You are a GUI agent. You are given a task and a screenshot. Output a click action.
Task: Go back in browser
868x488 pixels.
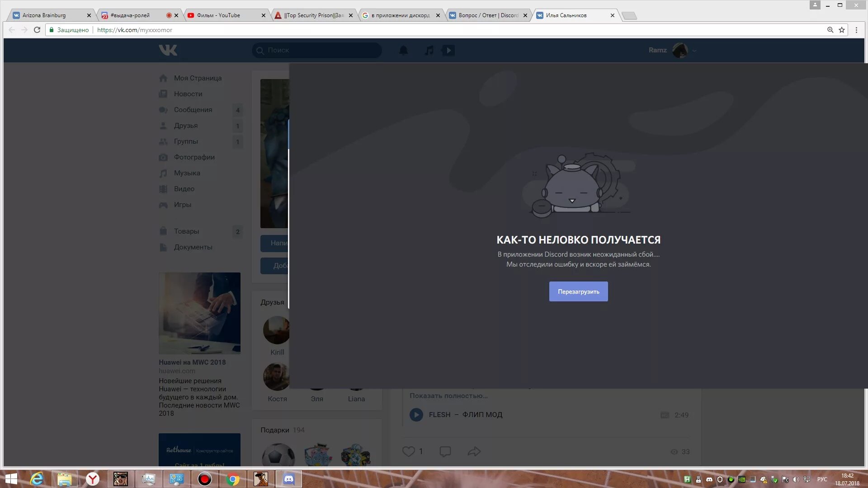pos(12,30)
